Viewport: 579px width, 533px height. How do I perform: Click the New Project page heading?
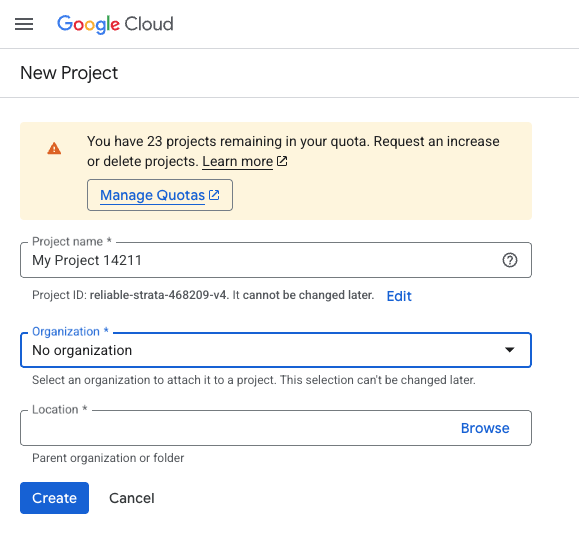[x=69, y=73]
